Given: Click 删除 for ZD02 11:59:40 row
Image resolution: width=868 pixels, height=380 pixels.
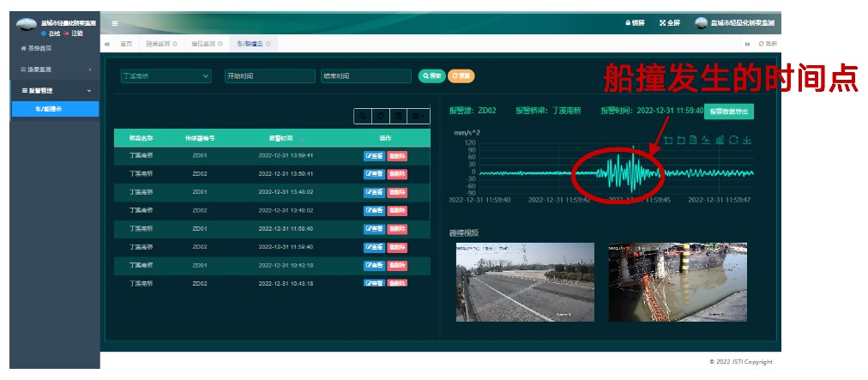Looking at the screenshot, I should pos(397,247).
